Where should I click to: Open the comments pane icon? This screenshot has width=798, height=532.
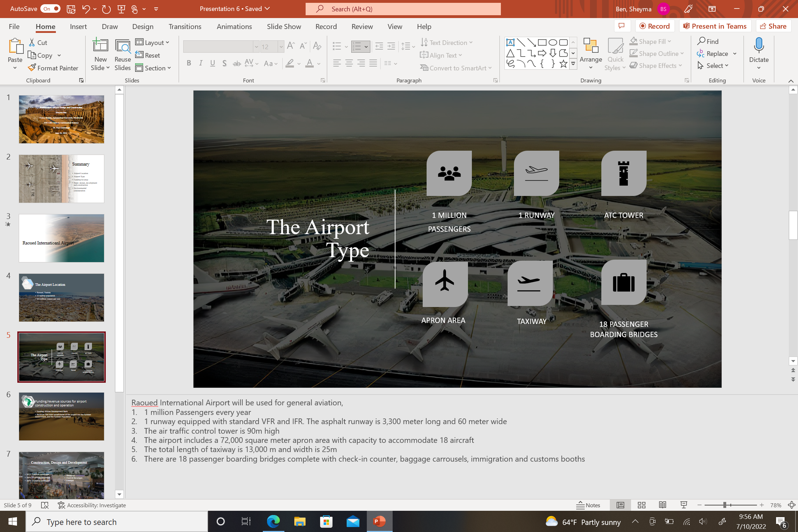(621, 26)
